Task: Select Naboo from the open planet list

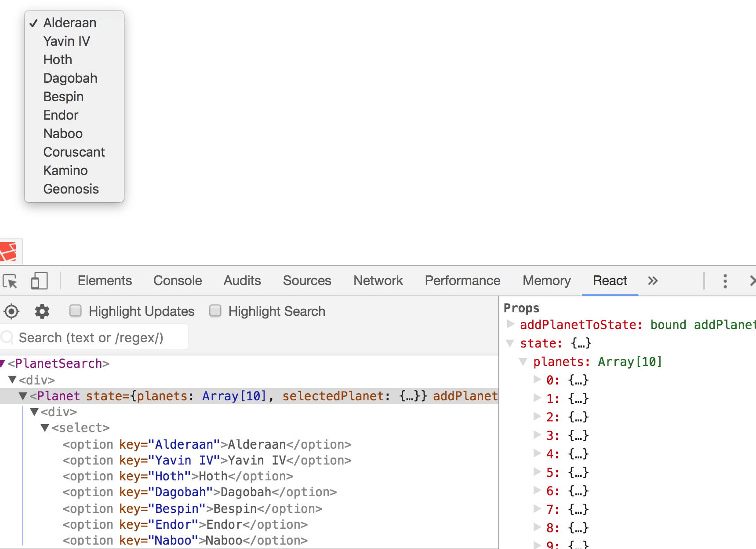Action: pyautogui.click(x=63, y=133)
